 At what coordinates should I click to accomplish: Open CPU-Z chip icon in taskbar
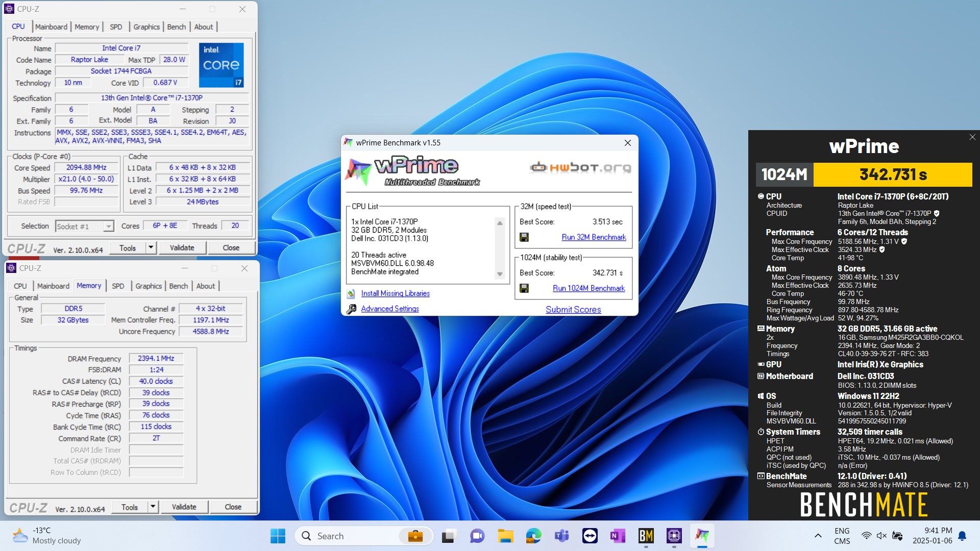coord(674,536)
